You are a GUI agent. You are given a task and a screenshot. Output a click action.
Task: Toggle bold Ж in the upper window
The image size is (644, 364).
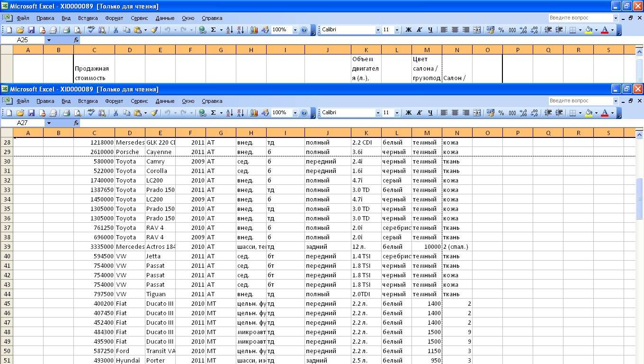click(408, 30)
